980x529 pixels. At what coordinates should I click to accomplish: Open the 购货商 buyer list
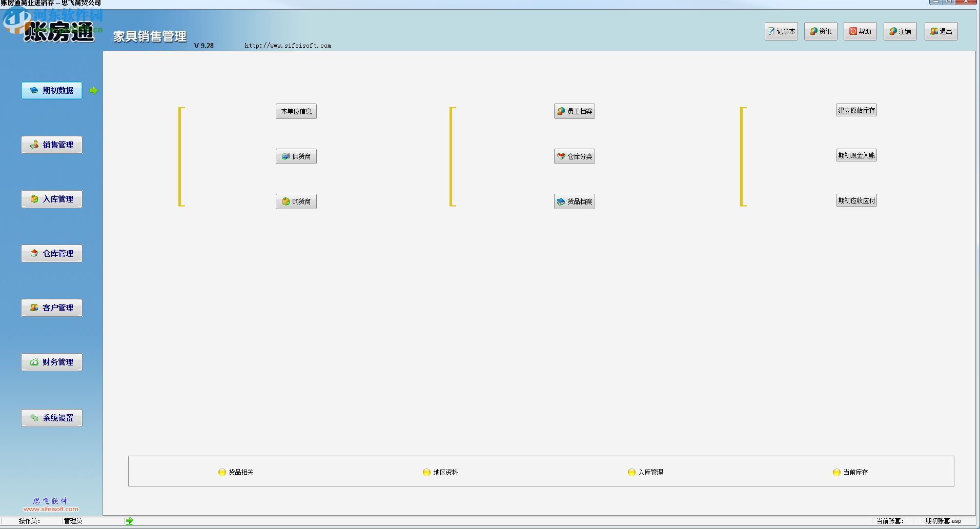[x=296, y=201]
